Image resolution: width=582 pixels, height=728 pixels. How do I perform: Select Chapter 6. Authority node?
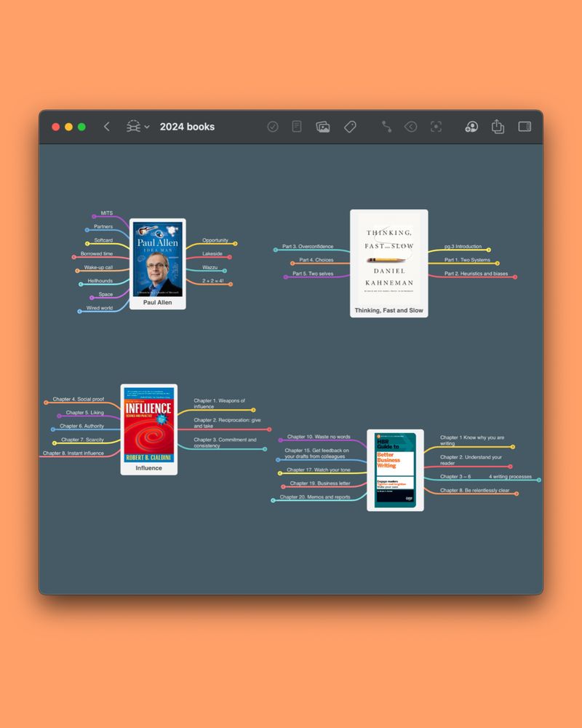81,426
